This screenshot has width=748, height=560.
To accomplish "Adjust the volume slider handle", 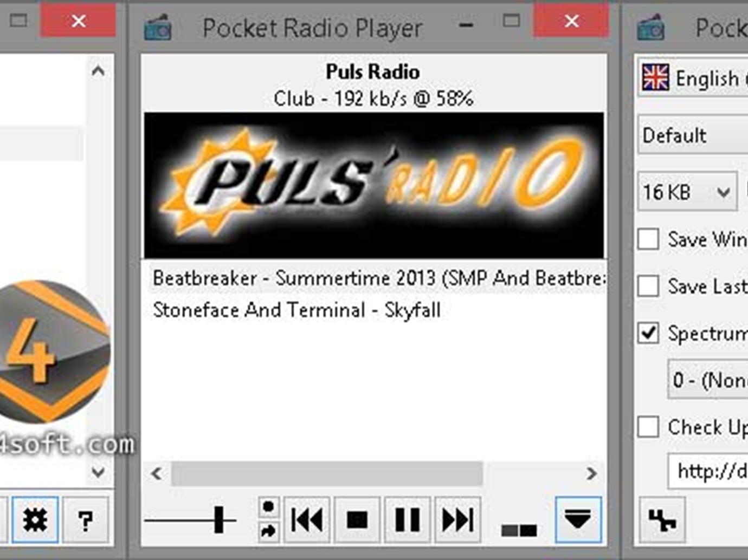I will (219, 520).
